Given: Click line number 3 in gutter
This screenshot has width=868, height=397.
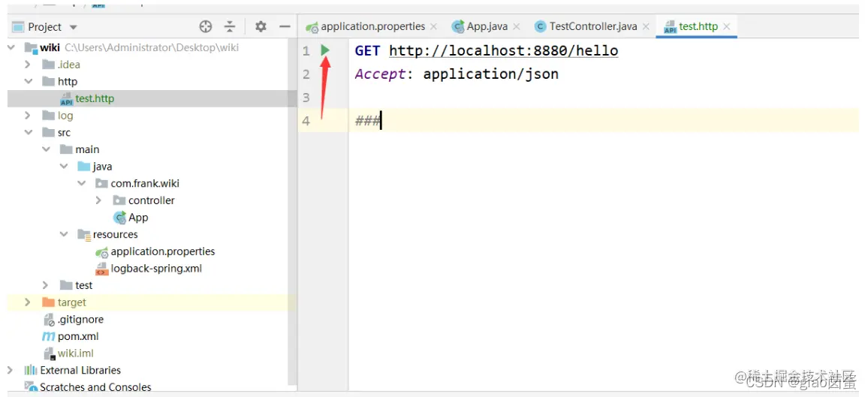Looking at the screenshot, I should tap(306, 98).
